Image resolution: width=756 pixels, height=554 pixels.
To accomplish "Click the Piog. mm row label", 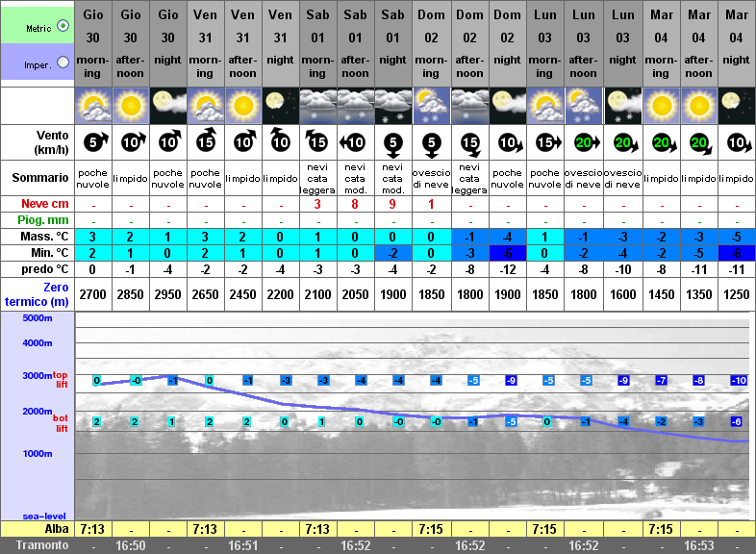I will [x=43, y=220].
